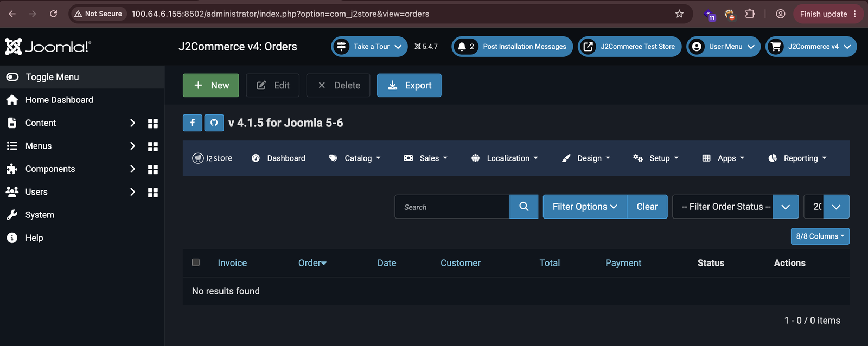Check the select-all orders checkbox

pos(196,262)
